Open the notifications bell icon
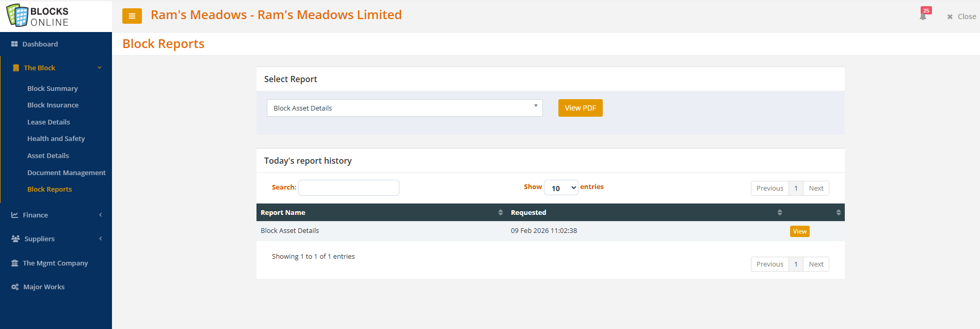Screen dimensions: 980x329 [923, 16]
